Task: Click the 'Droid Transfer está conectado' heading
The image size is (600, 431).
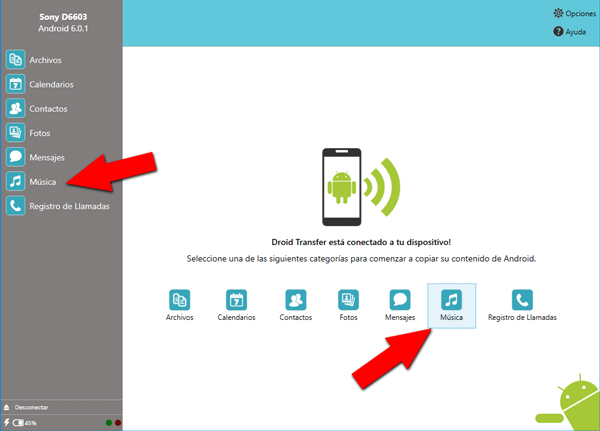Action: pos(361,242)
